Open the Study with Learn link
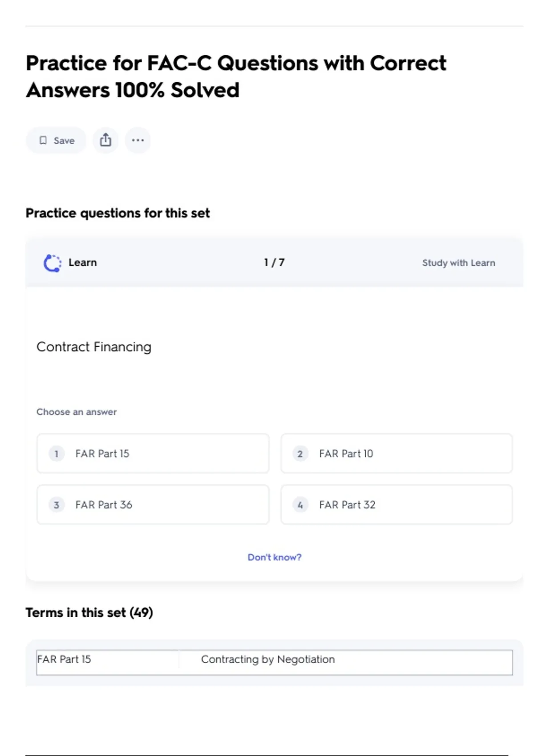The width and height of the screenshot is (534, 756). click(x=458, y=263)
